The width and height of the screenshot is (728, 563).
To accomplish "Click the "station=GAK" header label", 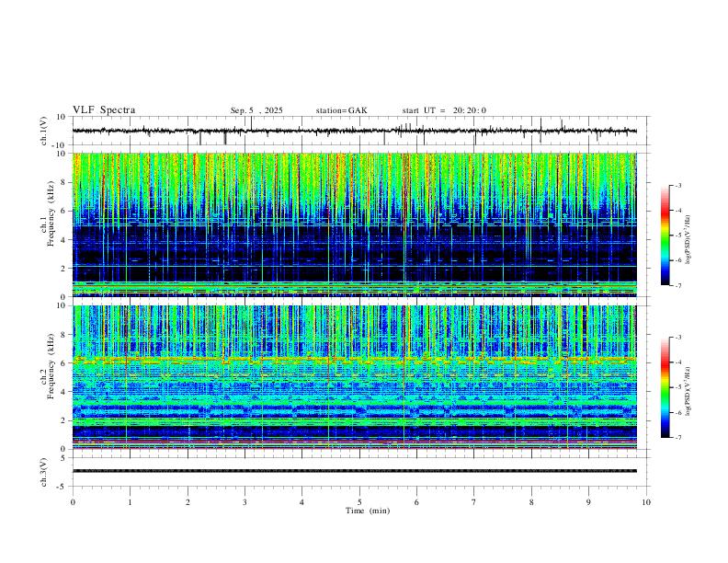I will click(341, 110).
